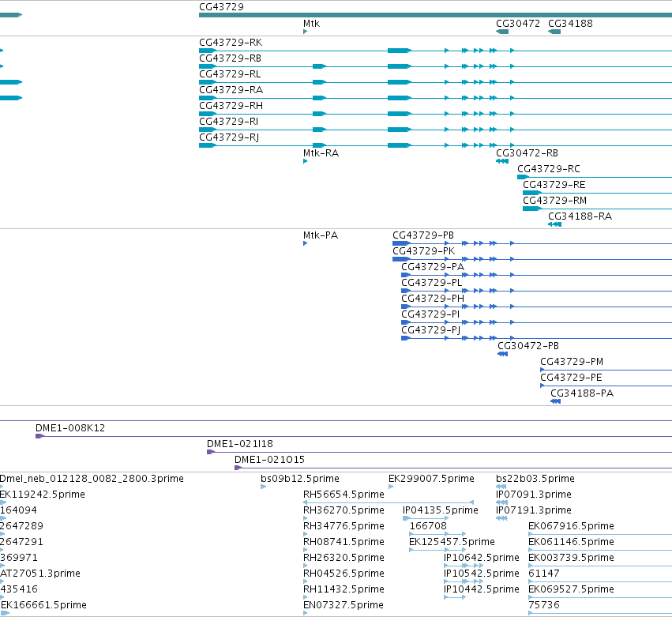Select RH26320.5prime label
This screenshot has height=617, width=672.
[x=344, y=559]
